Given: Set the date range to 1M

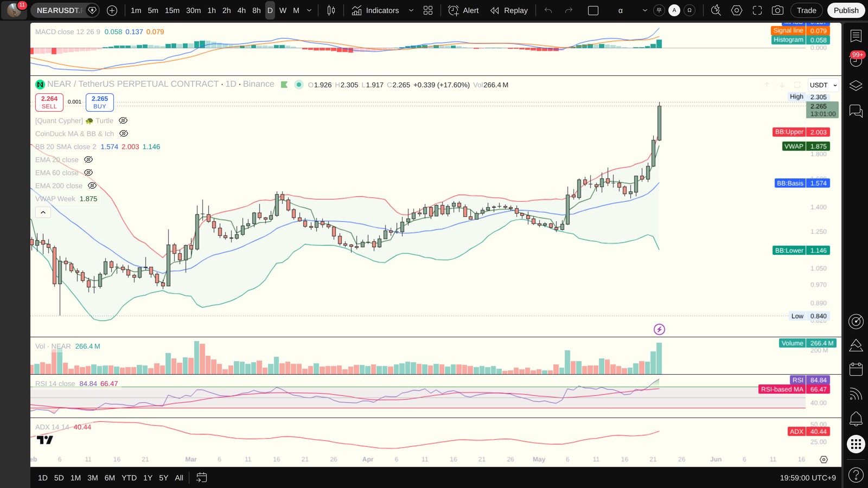Looking at the screenshot, I should pos(75,478).
